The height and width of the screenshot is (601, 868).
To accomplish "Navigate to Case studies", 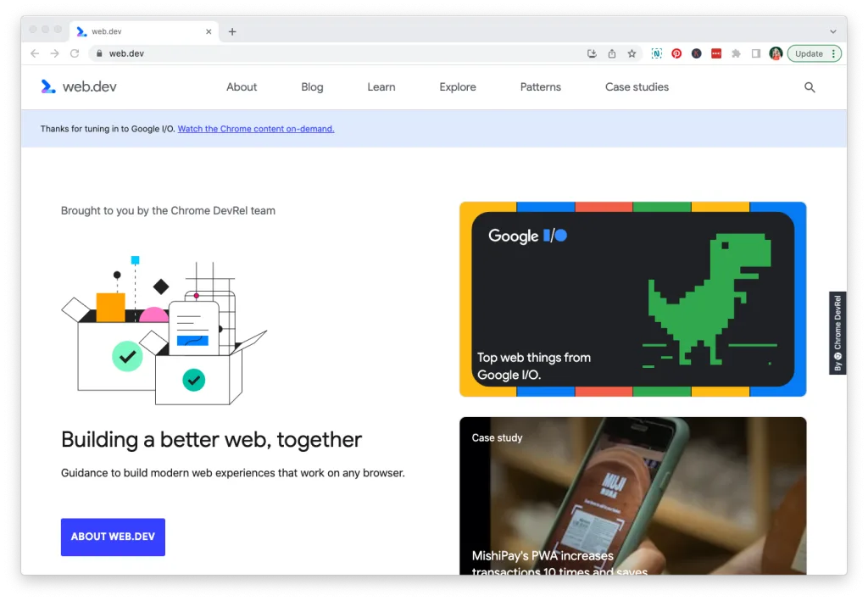I will (x=637, y=86).
